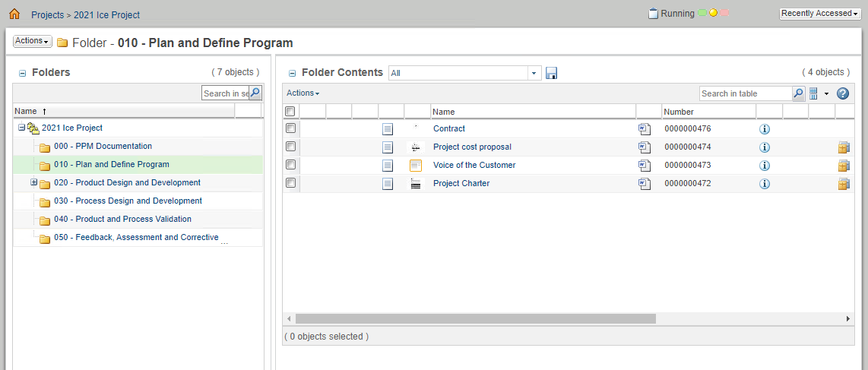
Task: Click the Voice of the Customer thumbnail
Action: [416, 166]
